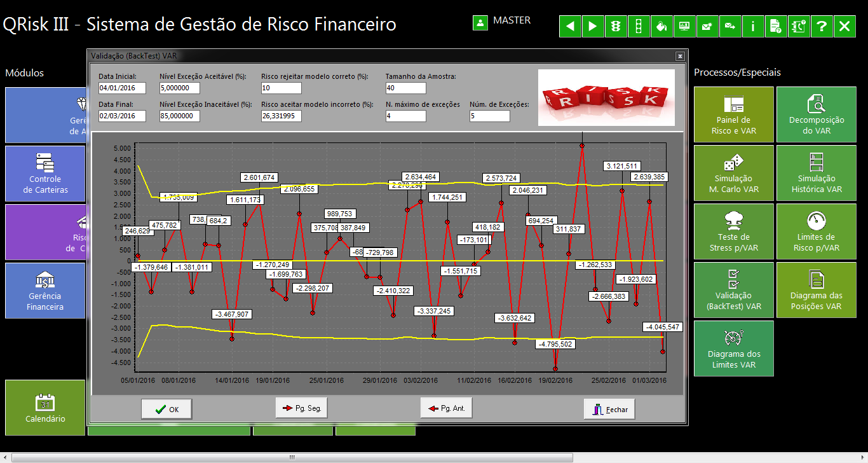868x463 pixels.
Task: Launch Simulação M. Carlo VAR
Action: [x=733, y=174]
